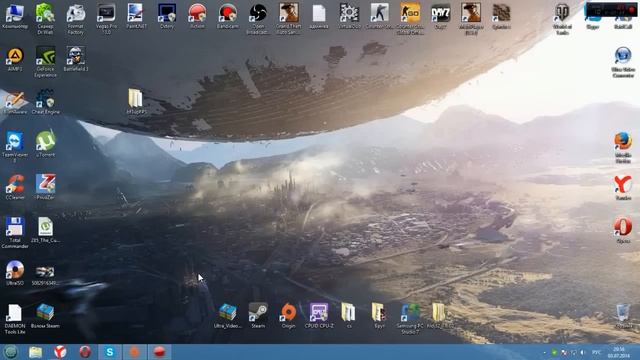Launch VirtualBox shortcut
Image resolution: width=640 pixels, height=360 pixels.
[349, 16]
